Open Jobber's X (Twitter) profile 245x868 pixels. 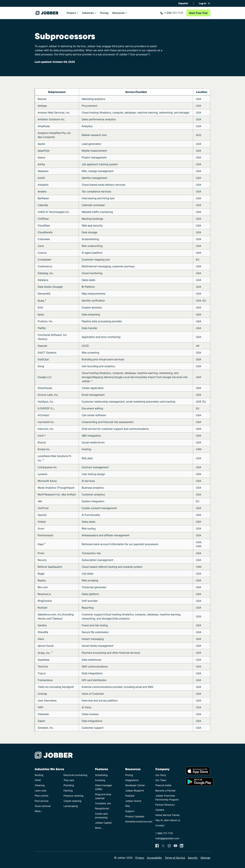[x=163, y=846]
